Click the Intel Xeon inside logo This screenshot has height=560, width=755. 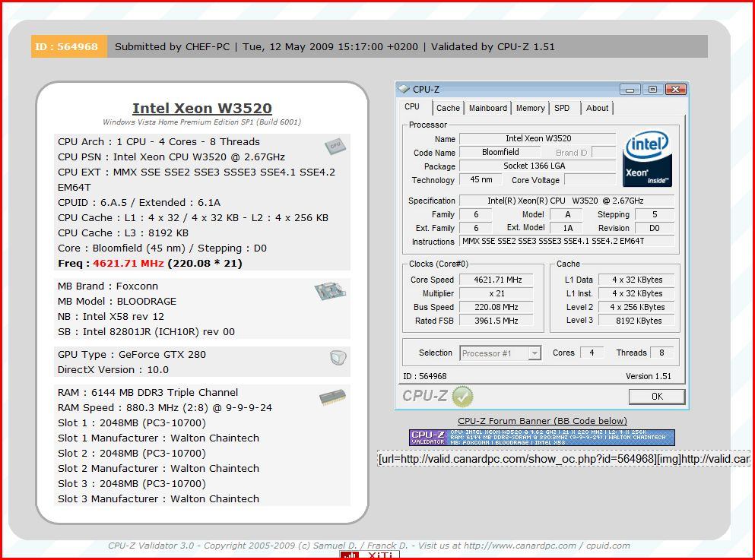click(647, 159)
